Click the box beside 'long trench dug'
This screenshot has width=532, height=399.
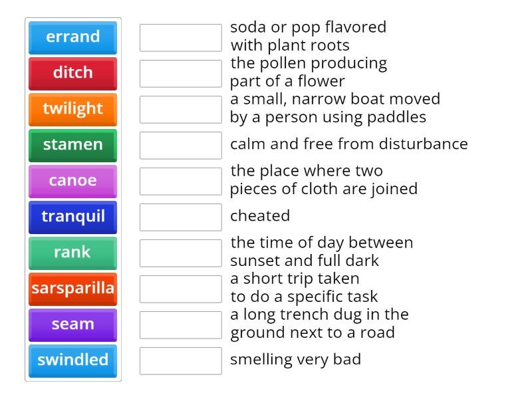click(180, 325)
